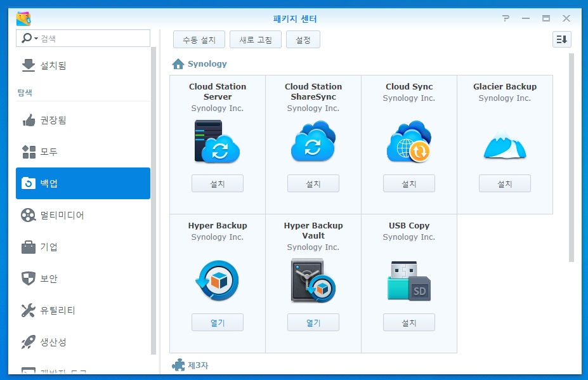The height and width of the screenshot is (380, 588).
Task: Open the 설정 settings button
Action: coord(303,39)
